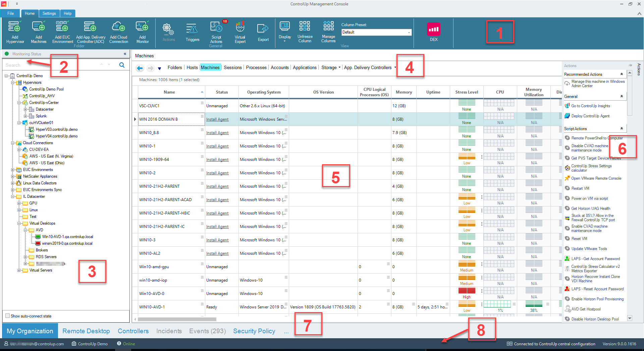Go back with the blue arrow
644x351 pixels.
140,68
